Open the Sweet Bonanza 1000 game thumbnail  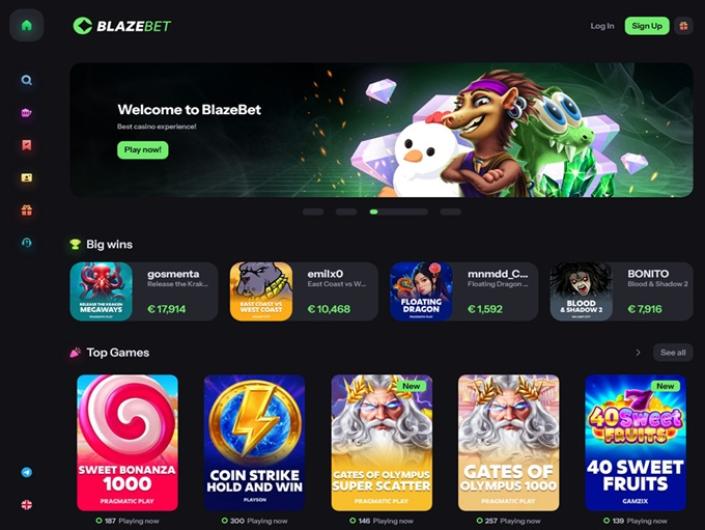[x=127, y=443]
